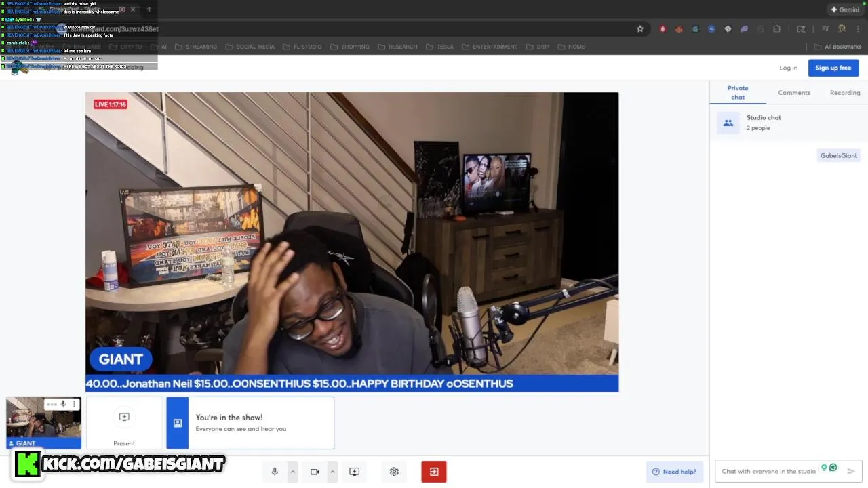
Task: Click the Need help? button
Action: tap(674, 472)
